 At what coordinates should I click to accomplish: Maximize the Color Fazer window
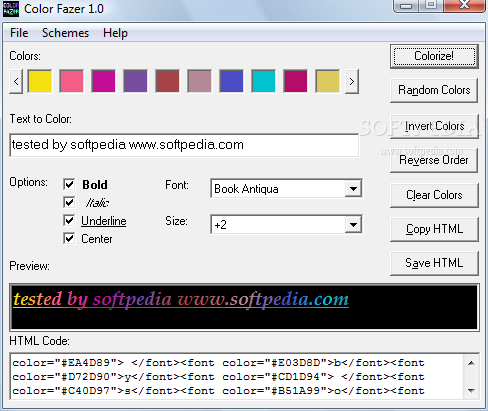tap(431, 5)
